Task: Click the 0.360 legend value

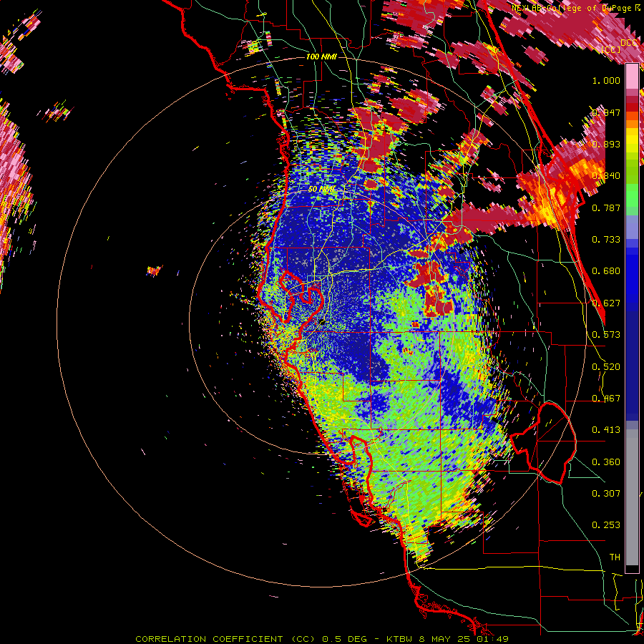Action: pos(606,462)
